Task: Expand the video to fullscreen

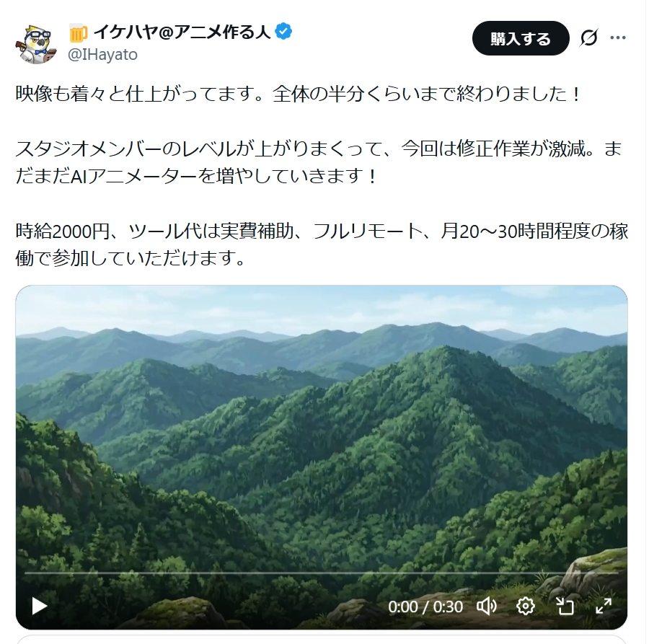Action: point(604,606)
